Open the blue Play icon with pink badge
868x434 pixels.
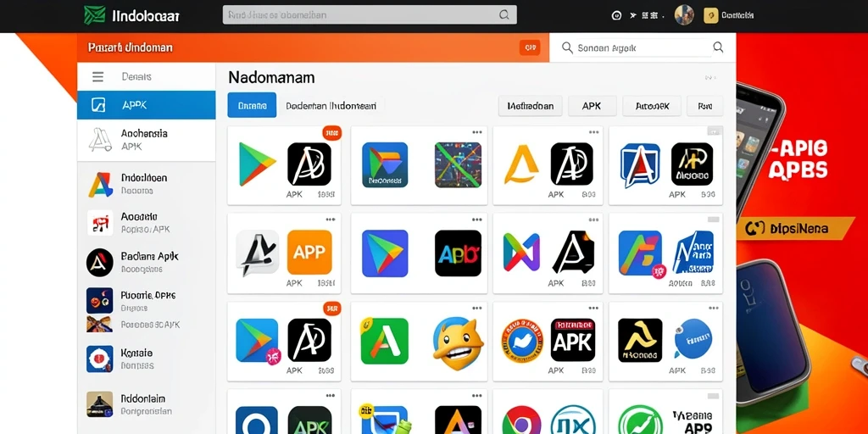pyautogui.click(x=258, y=342)
